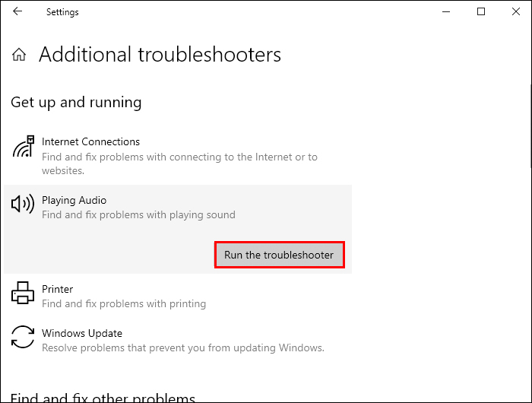Click the Internet Connections description text
This screenshot has height=403, width=532.
coord(179,163)
